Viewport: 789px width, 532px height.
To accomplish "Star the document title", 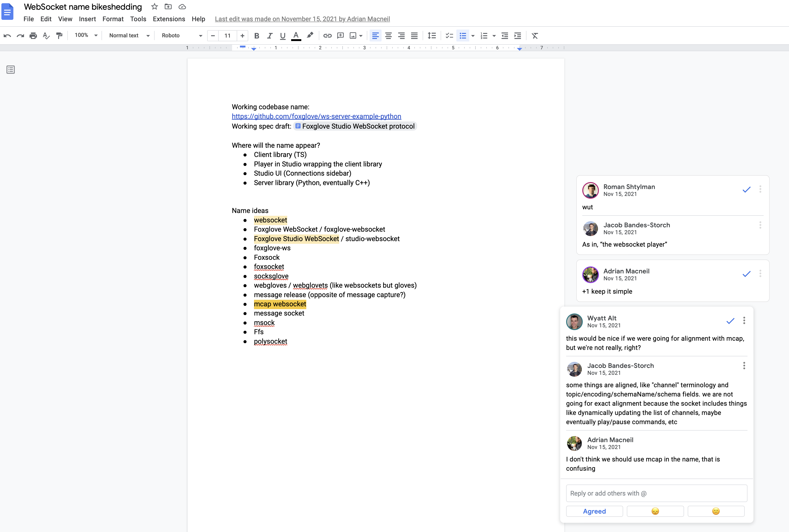I will pos(155,6).
